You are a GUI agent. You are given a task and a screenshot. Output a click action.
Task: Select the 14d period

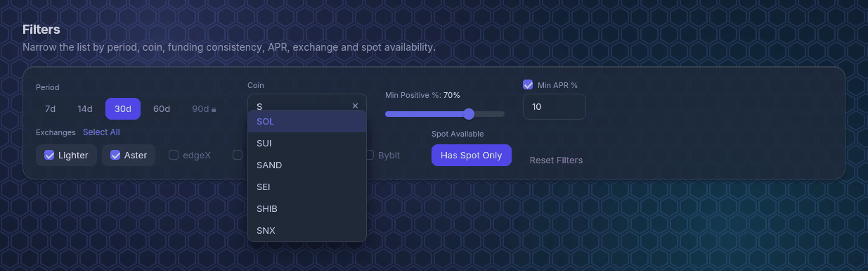click(85, 109)
